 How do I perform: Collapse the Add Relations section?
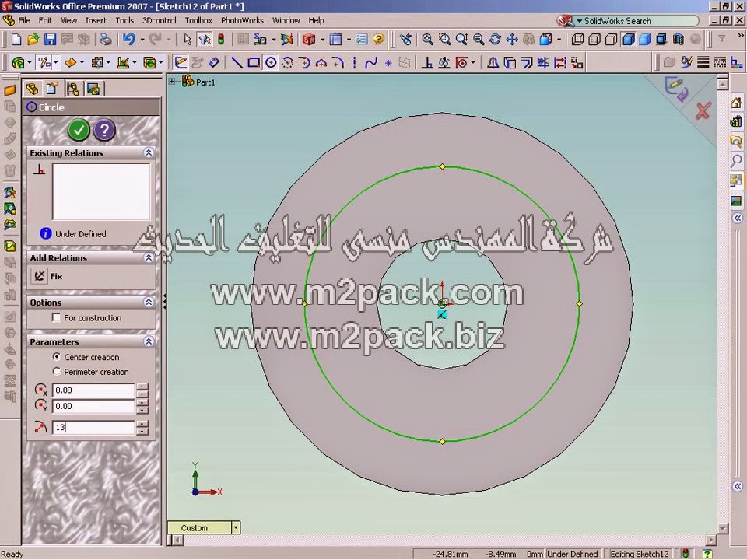point(149,258)
